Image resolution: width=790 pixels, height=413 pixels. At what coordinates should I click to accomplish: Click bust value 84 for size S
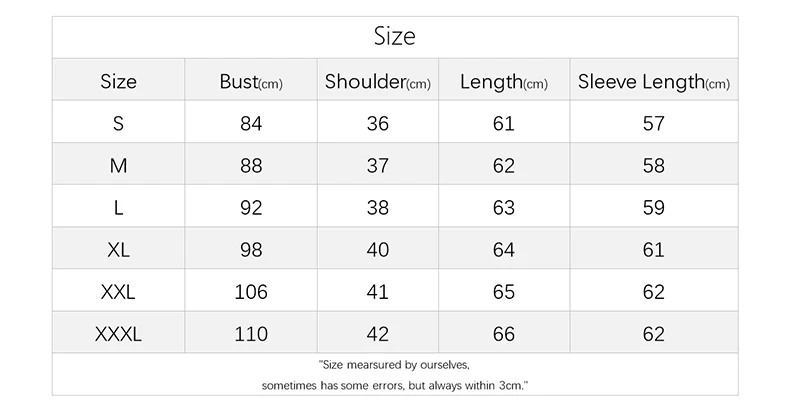point(251,123)
